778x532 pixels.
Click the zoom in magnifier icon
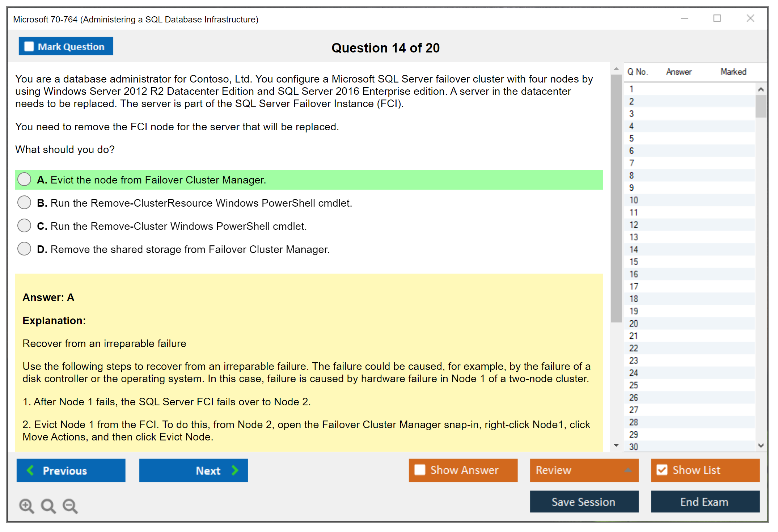point(26,506)
